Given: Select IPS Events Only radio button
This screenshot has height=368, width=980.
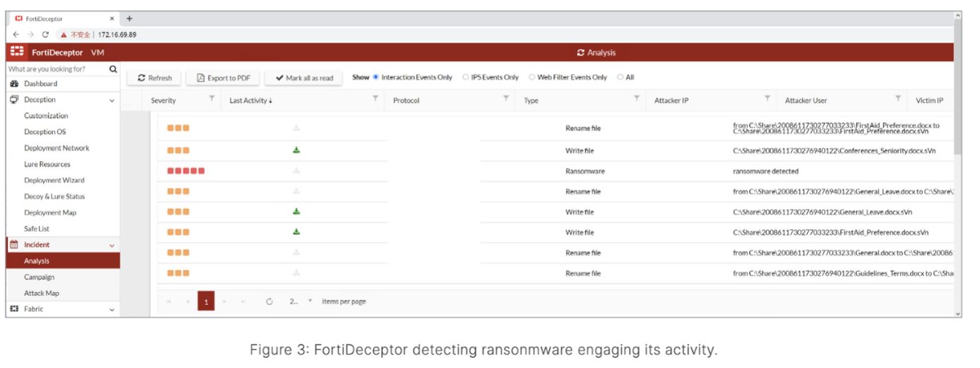Looking at the screenshot, I should (x=465, y=77).
